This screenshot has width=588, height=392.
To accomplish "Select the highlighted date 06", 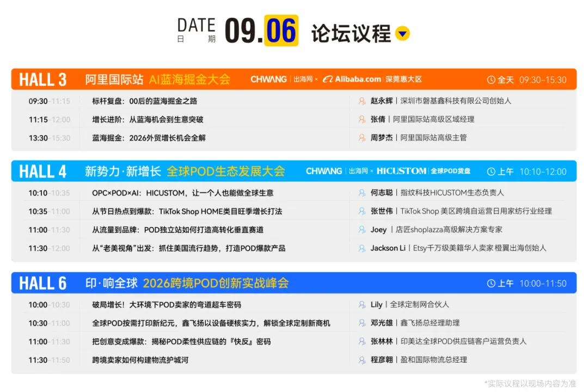I will (x=281, y=30).
